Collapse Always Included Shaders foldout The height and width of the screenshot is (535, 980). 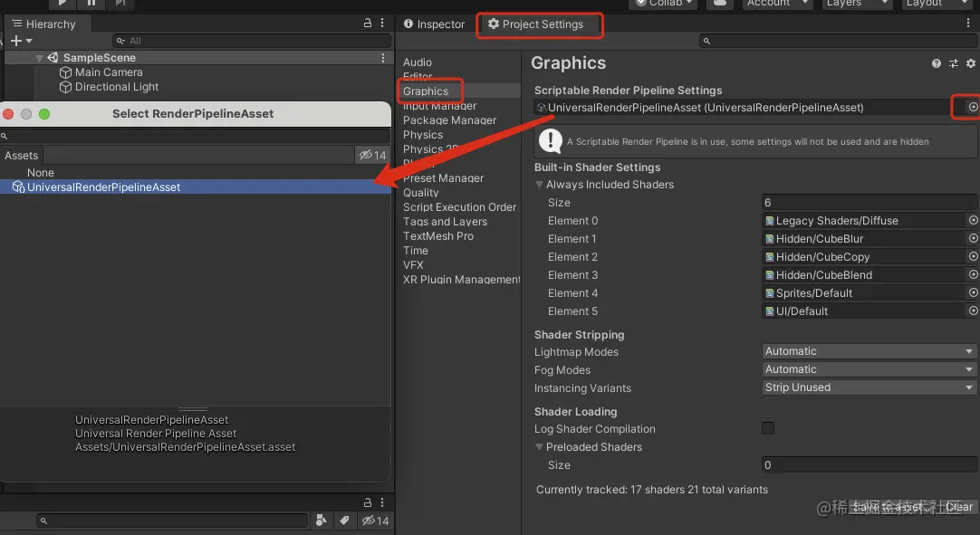(x=539, y=185)
